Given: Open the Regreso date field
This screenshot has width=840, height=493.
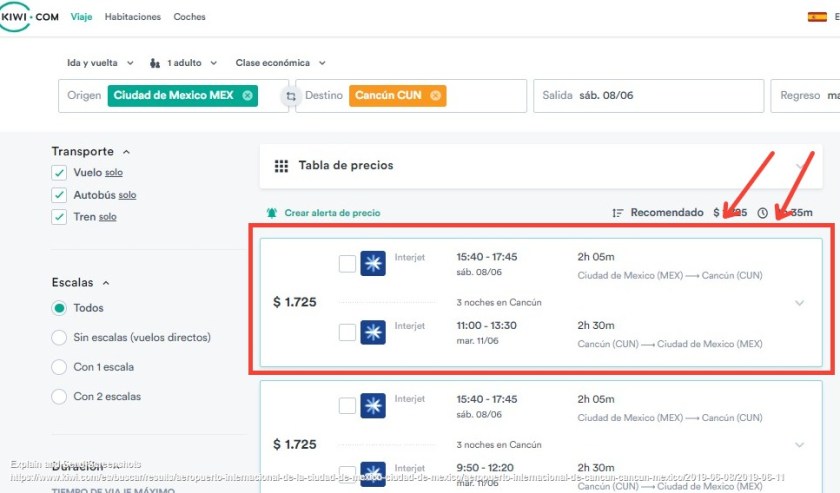Looking at the screenshot, I should click(805, 96).
